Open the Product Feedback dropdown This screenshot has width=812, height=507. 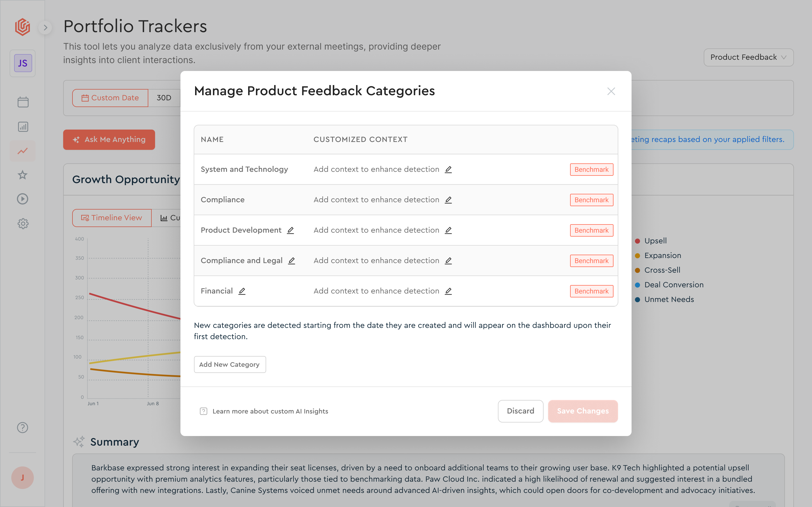point(748,57)
